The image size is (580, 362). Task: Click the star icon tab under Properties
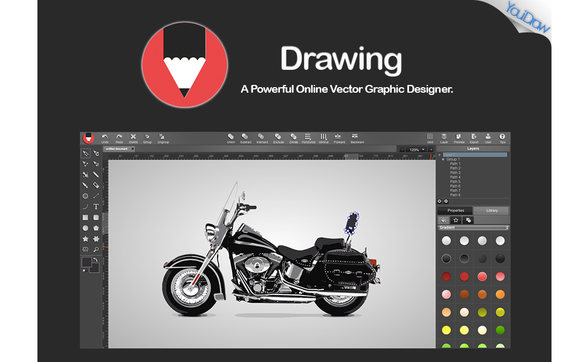pyautogui.click(x=456, y=220)
